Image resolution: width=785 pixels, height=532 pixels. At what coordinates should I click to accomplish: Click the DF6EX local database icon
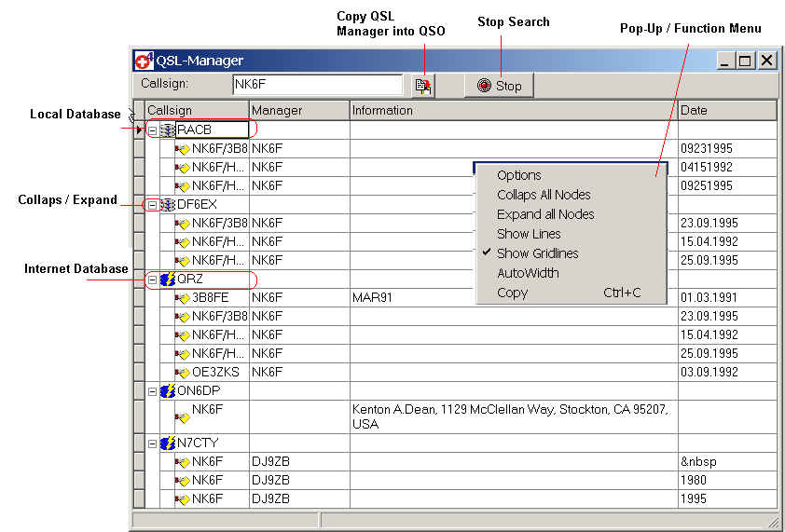(x=168, y=204)
